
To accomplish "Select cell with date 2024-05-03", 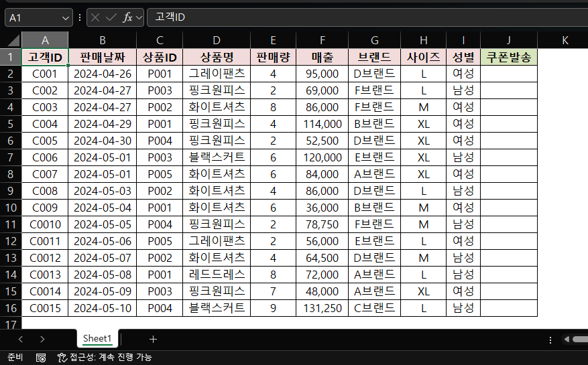I will click(103, 191).
